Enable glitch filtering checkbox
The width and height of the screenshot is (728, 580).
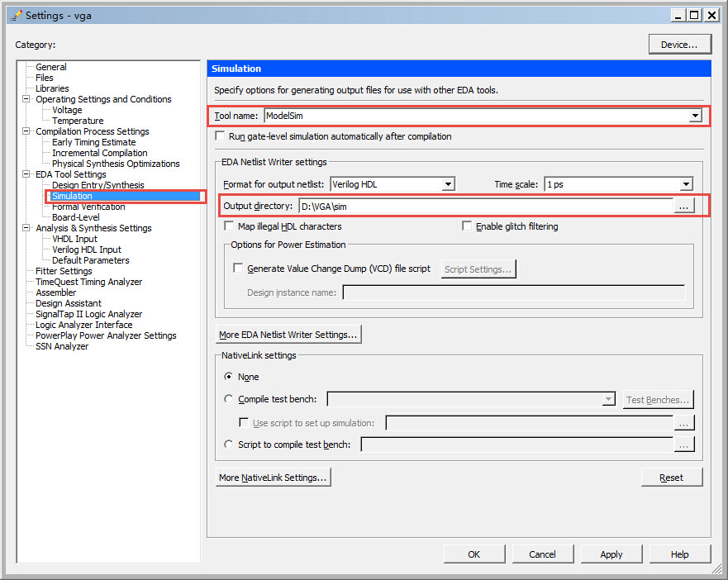point(467,226)
